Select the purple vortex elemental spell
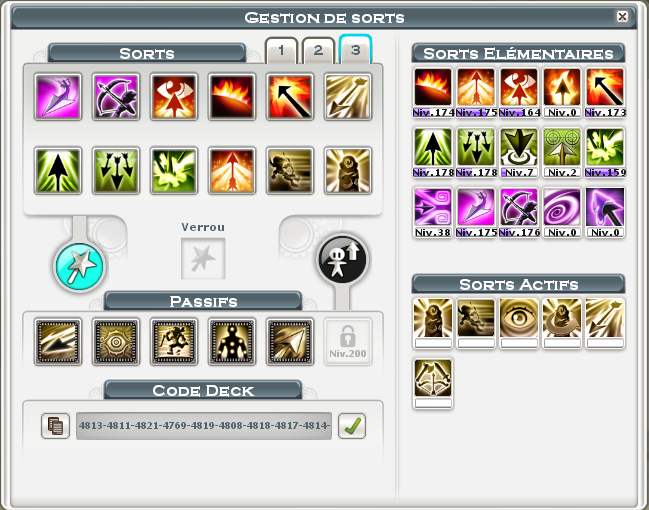The width and height of the screenshot is (649, 510). [x=562, y=212]
